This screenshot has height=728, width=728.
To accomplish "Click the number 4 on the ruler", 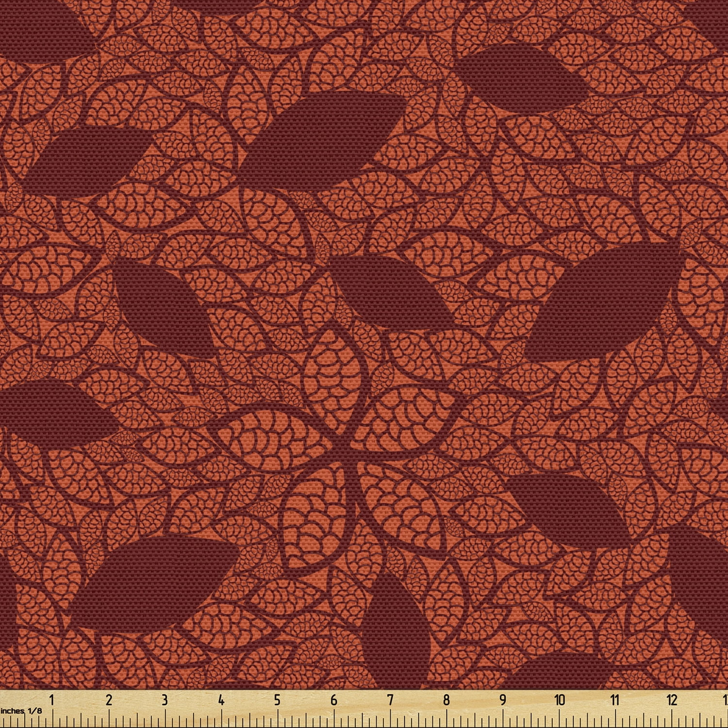I will tap(221, 699).
